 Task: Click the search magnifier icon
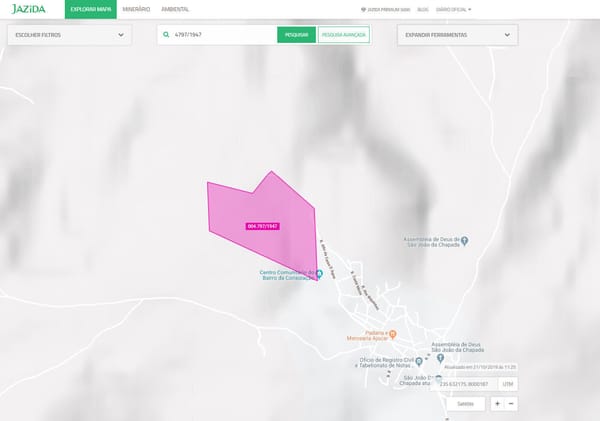(x=166, y=35)
